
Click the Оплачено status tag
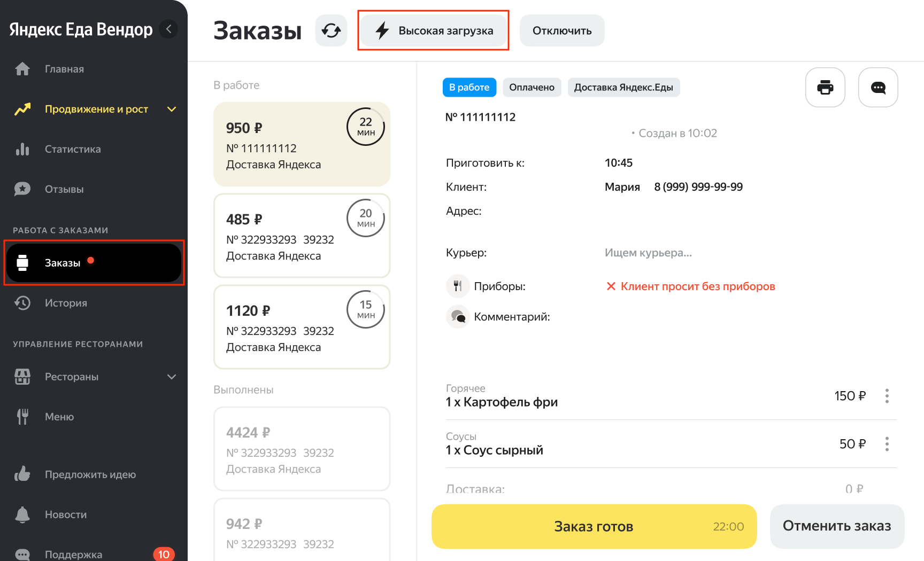532,87
